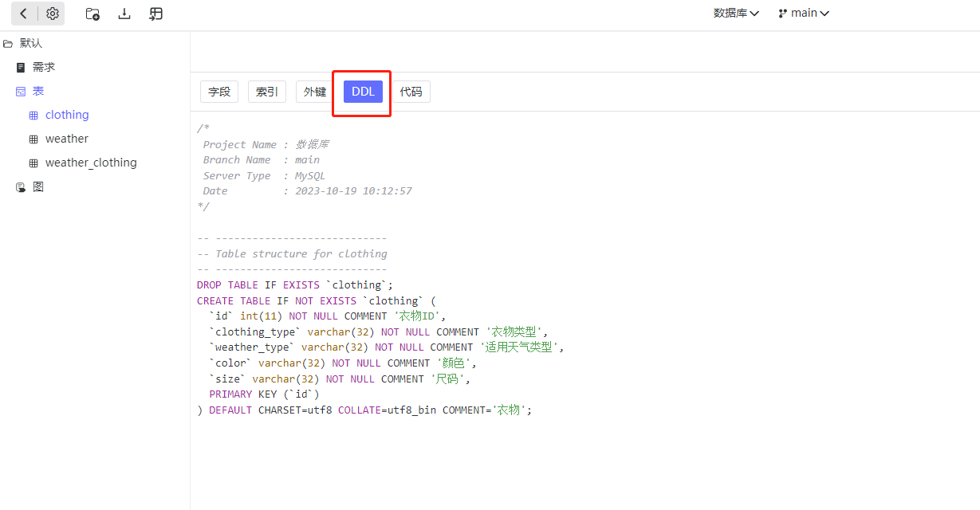Viewport: 980px width, 510px height.
Task: Select the weather_clothing table in sidebar
Action: pyautogui.click(x=83, y=163)
